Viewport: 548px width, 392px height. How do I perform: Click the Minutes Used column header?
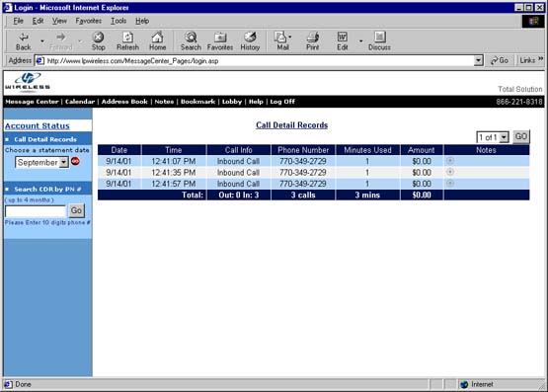[367, 150]
